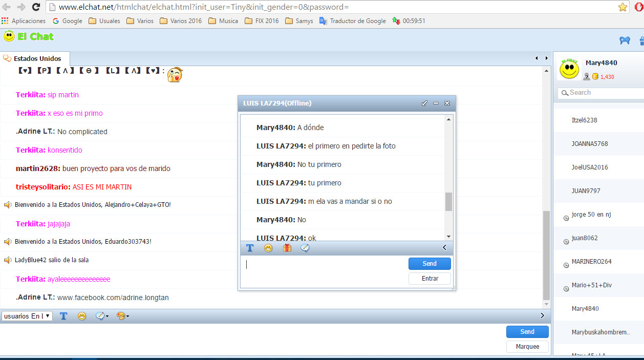Switch to the Estados Unidos room tab
The image size is (644, 360).
(x=35, y=58)
